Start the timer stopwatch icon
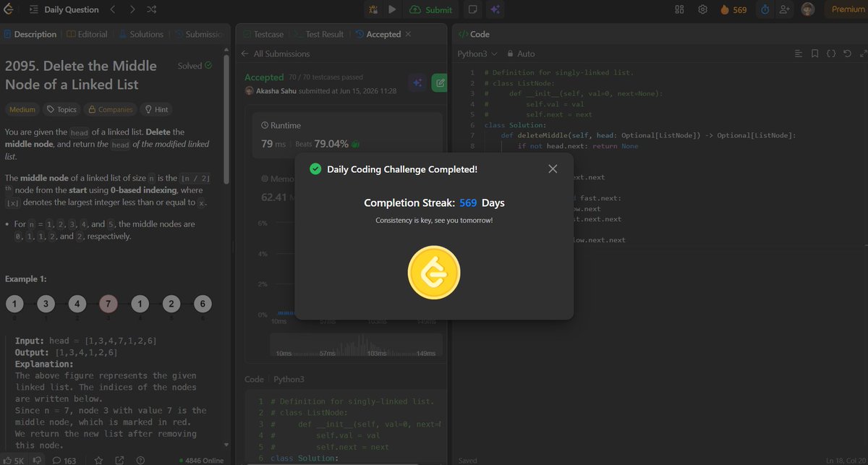The image size is (868, 465). (765, 9)
